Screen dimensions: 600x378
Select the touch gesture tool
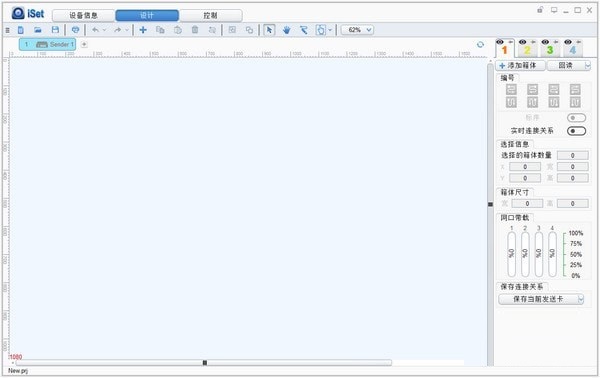[x=321, y=30]
